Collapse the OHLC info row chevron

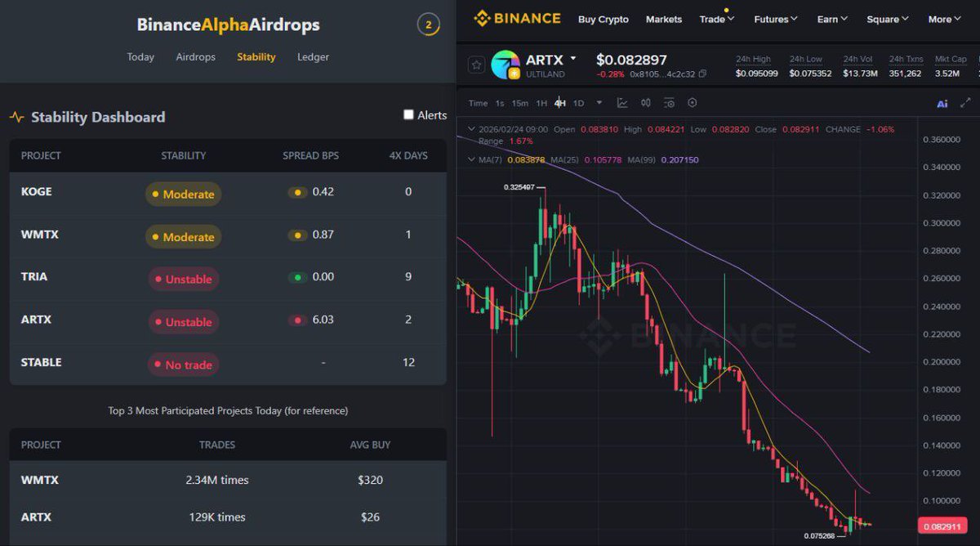pos(470,129)
